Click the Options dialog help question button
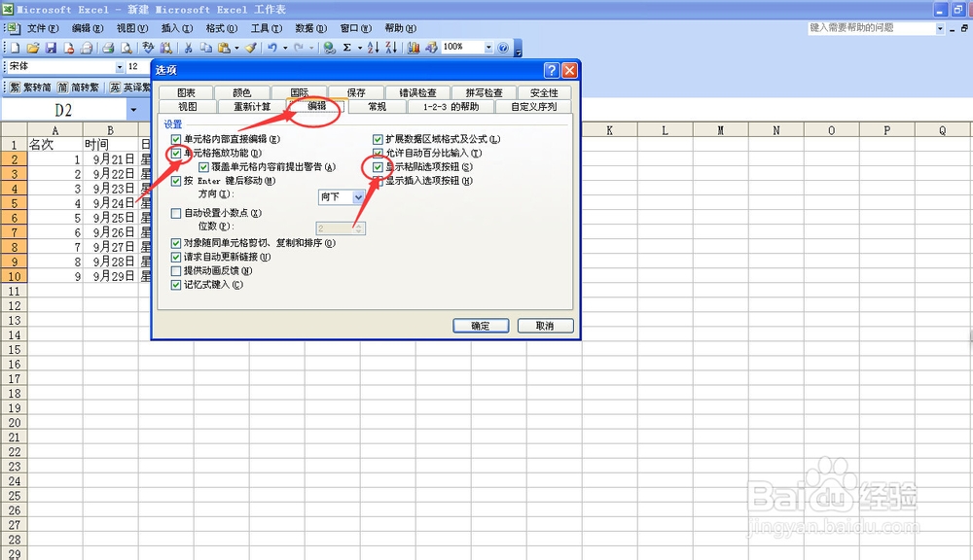973x560 pixels. tap(551, 70)
